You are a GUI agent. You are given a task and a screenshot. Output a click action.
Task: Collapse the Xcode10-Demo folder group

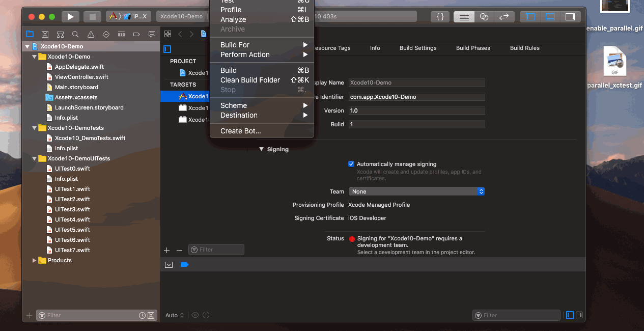click(35, 57)
